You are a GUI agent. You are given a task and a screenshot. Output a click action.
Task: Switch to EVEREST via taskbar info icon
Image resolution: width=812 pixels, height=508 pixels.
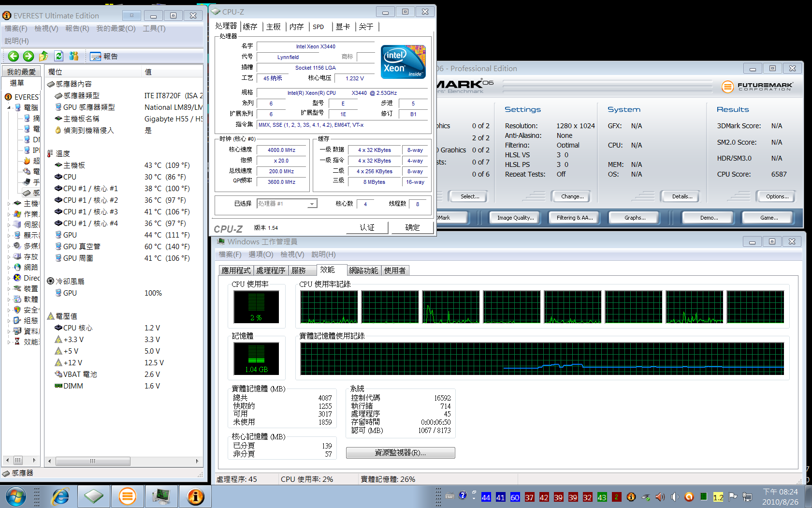195,496
